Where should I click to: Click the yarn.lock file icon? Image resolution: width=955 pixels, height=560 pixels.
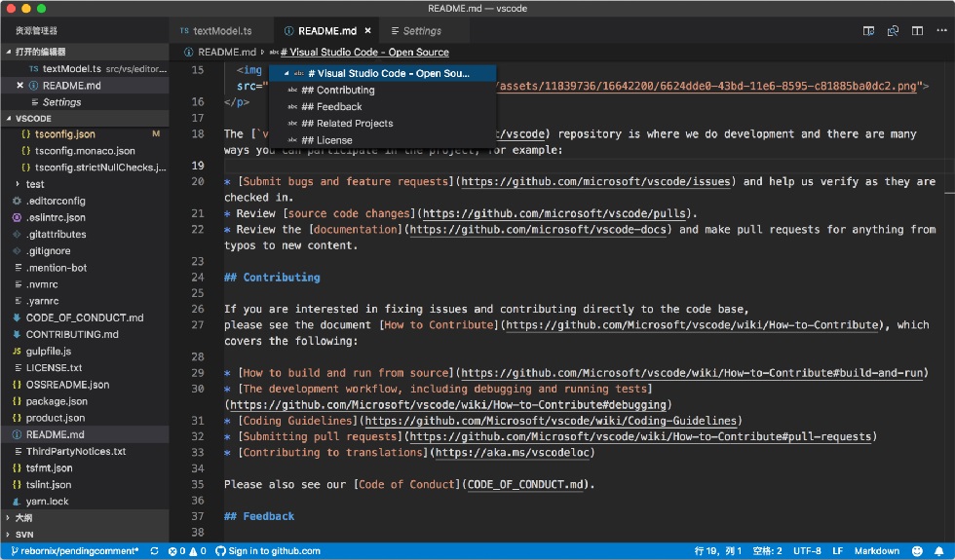pyautogui.click(x=18, y=502)
